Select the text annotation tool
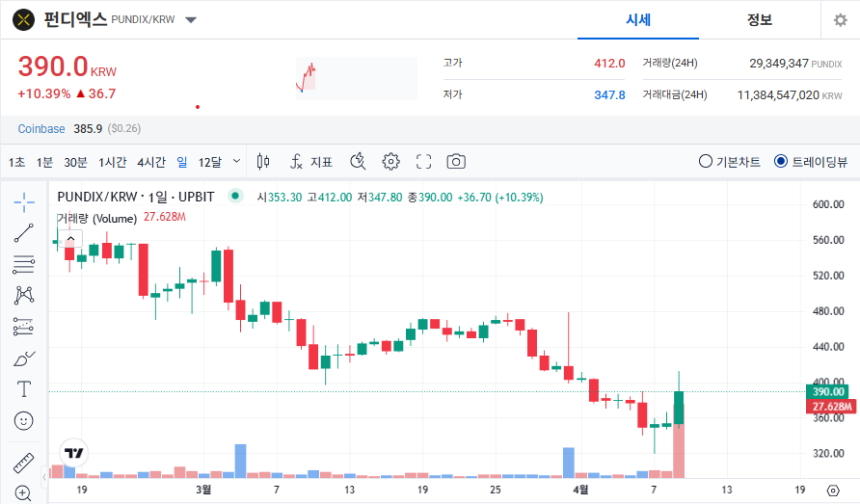 point(23,389)
